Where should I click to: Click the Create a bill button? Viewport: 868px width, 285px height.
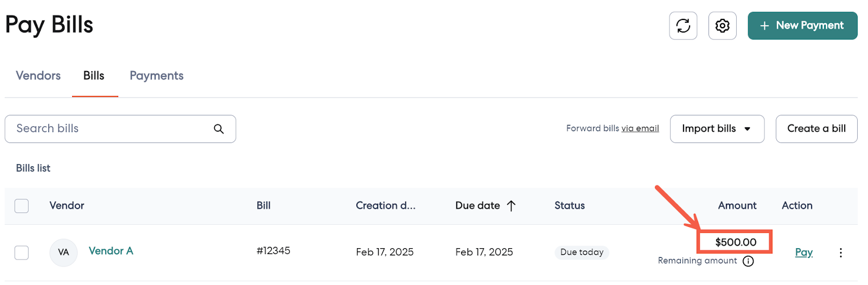[x=816, y=129]
